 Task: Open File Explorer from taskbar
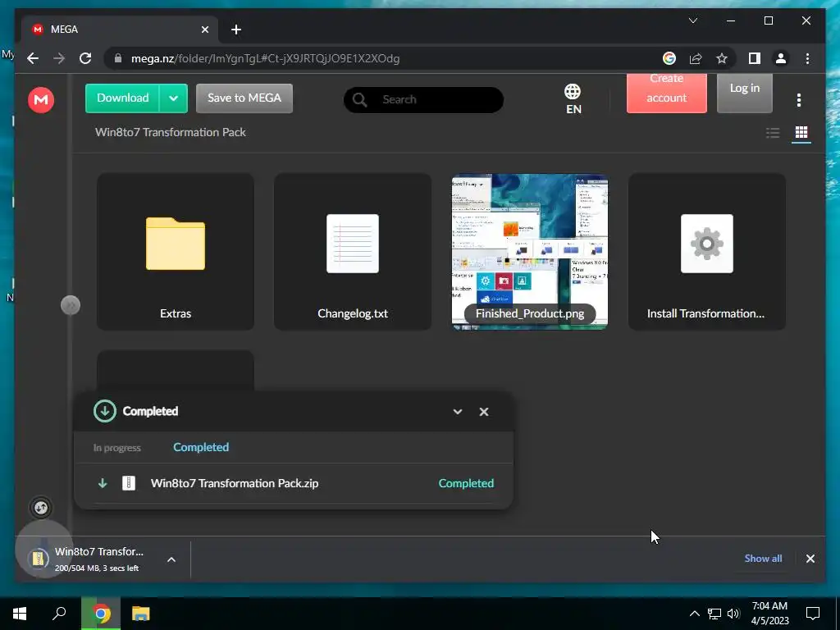(x=141, y=613)
